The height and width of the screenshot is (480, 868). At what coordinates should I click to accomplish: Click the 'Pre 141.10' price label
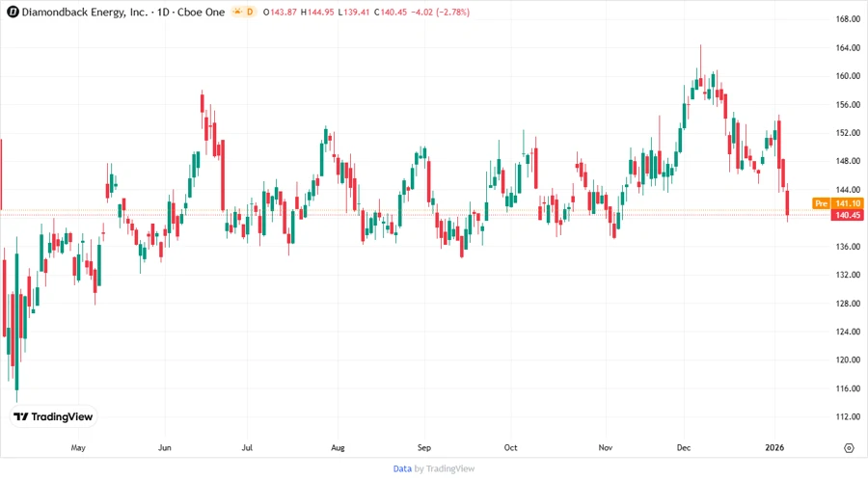click(837, 203)
